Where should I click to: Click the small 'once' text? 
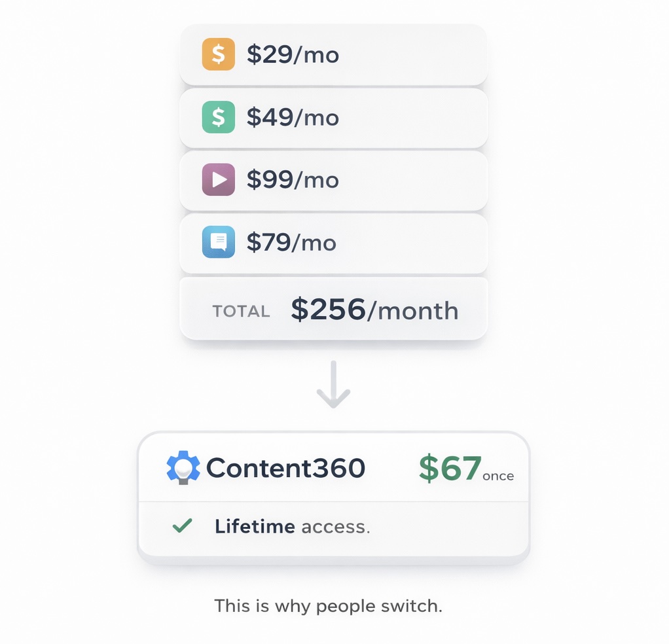(498, 476)
